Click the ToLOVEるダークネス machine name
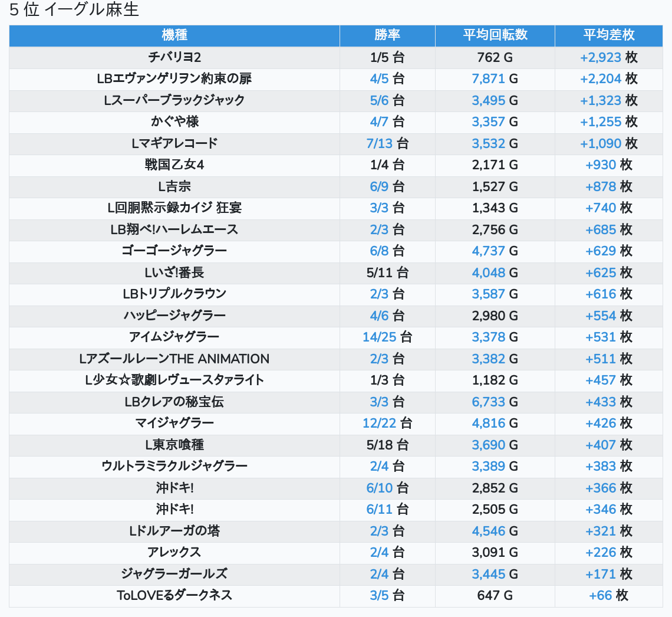 (174, 596)
